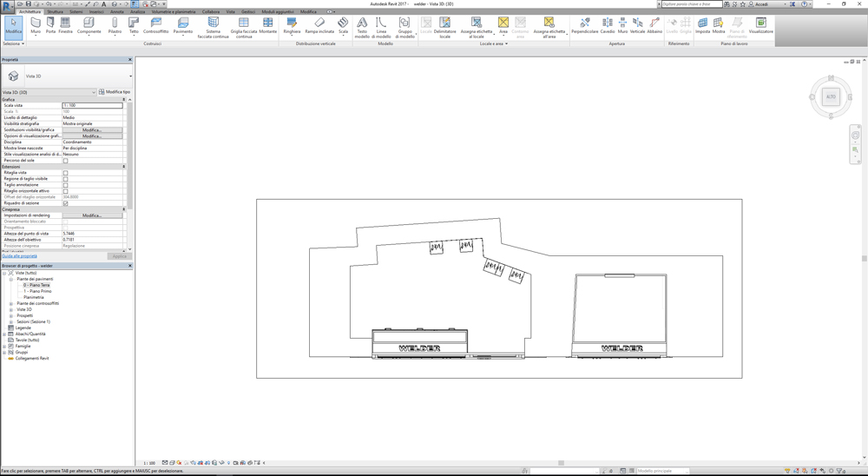This screenshot has height=476, width=868.
Task: Enable the Percorso del sole checkbox
Action: 65,161
